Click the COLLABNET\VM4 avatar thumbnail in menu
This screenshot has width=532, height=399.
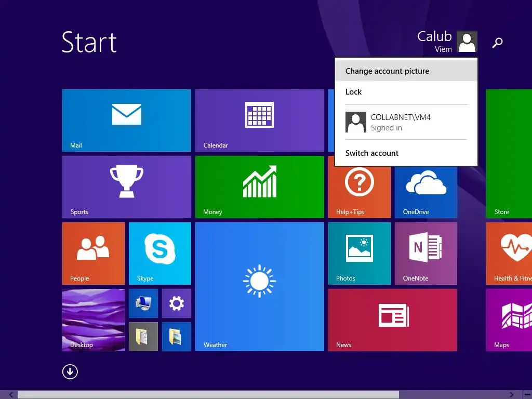(x=355, y=122)
